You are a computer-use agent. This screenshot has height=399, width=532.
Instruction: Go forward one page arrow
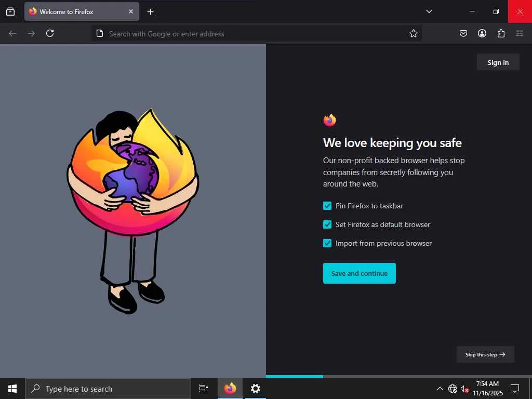click(31, 33)
